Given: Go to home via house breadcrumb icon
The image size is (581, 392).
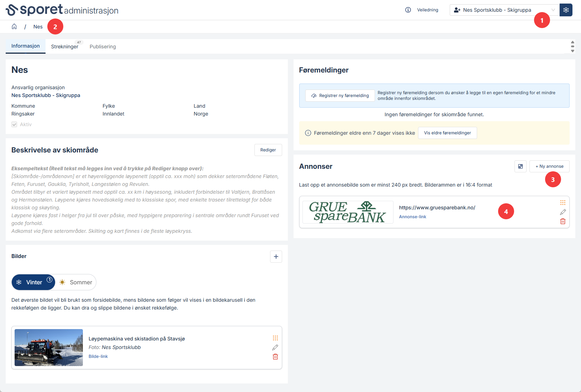Looking at the screenshot, I should (14, 27).
